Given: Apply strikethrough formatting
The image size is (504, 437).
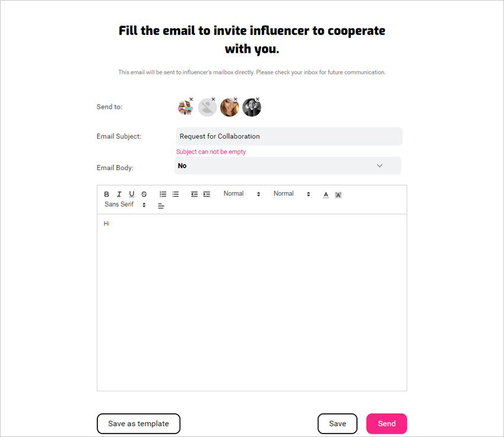Looking at the screenshot, I should coord(144,194).
